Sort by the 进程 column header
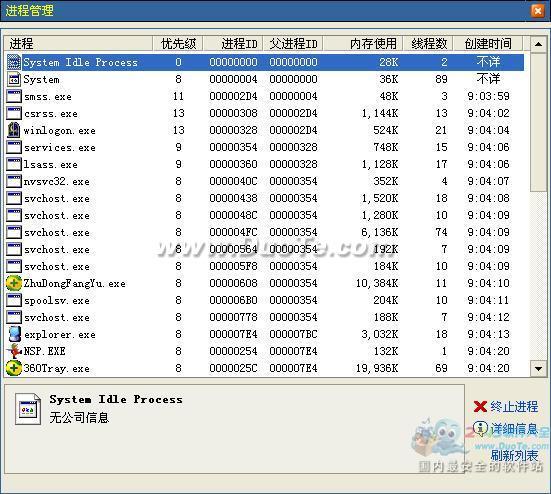This screenshot has width=551, height=494. pos(78,44)
